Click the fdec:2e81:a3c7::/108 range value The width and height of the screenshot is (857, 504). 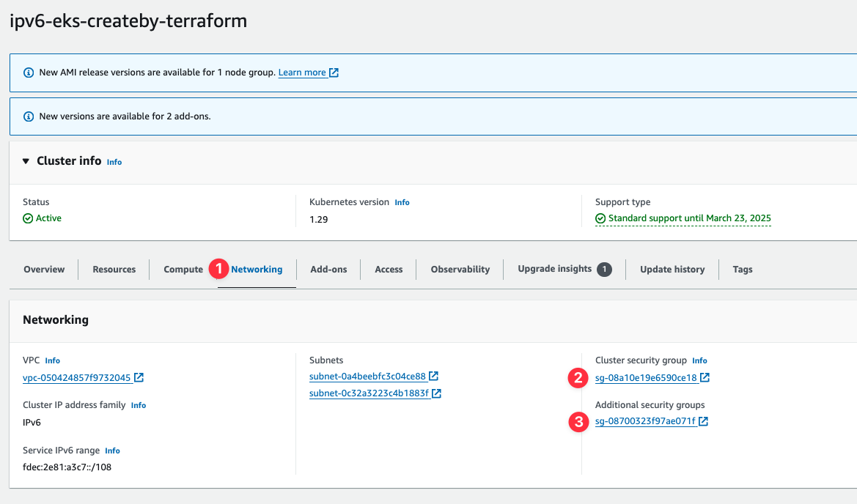pos(67,467)
